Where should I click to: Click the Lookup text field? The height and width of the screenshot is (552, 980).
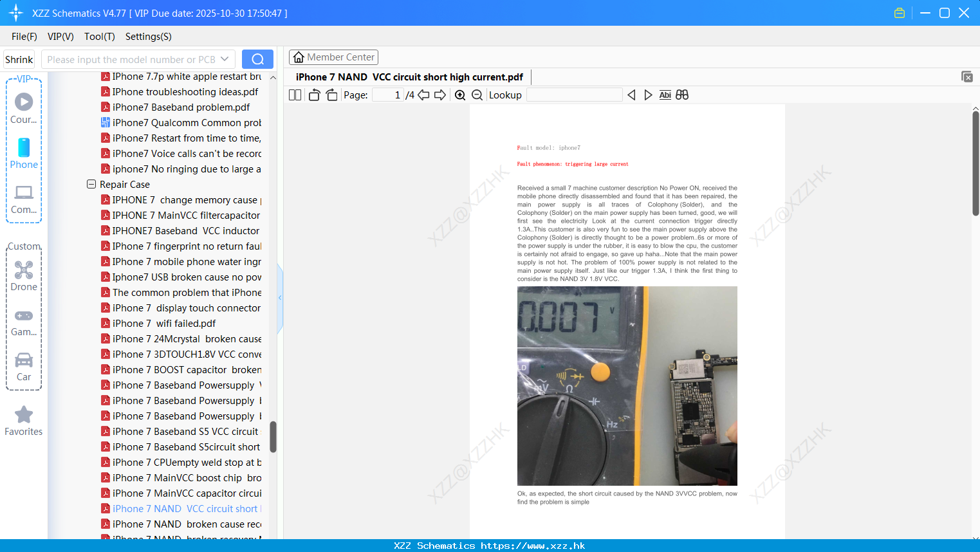pos(574,95)
